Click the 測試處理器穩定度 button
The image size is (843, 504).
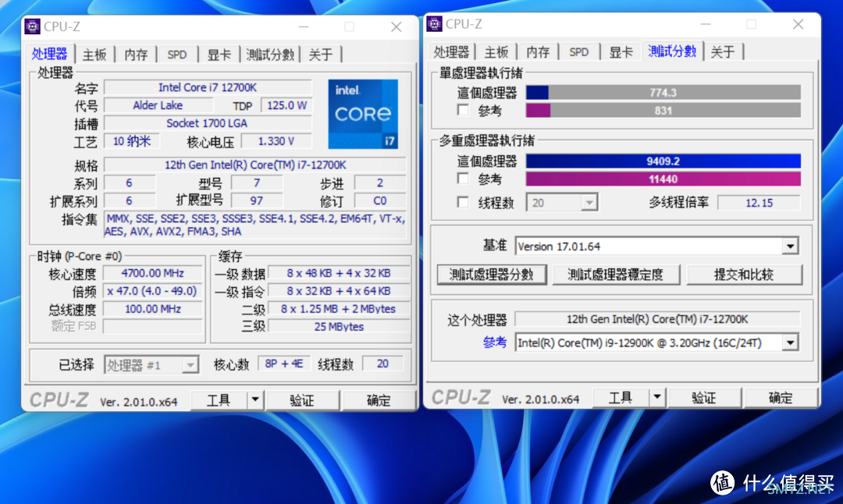(616, 275)
